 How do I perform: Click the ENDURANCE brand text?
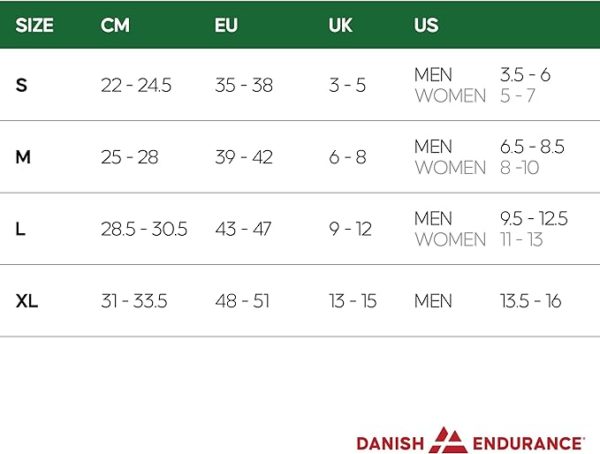pyautogui.click(x=528, y=444)
